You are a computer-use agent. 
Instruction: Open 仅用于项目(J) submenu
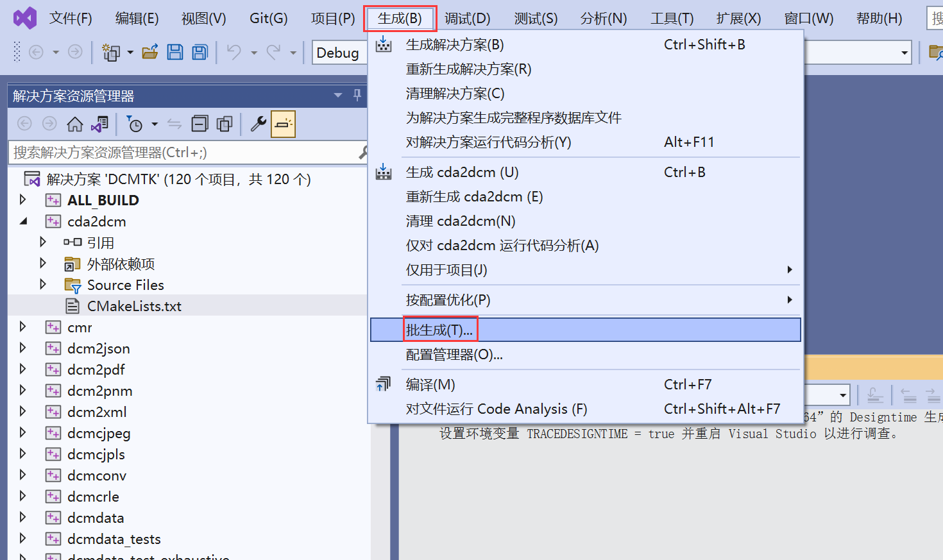(x=585, y=269)
